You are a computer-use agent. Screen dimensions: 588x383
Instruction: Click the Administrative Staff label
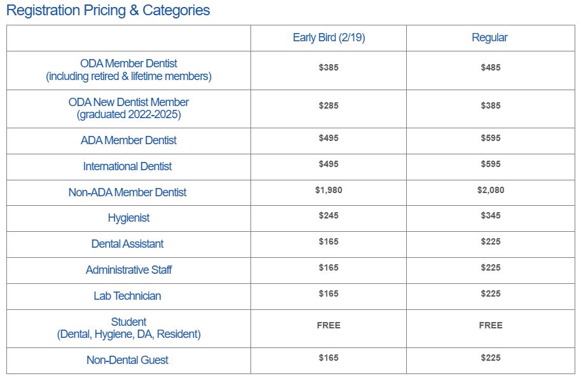tap(128, 270)
